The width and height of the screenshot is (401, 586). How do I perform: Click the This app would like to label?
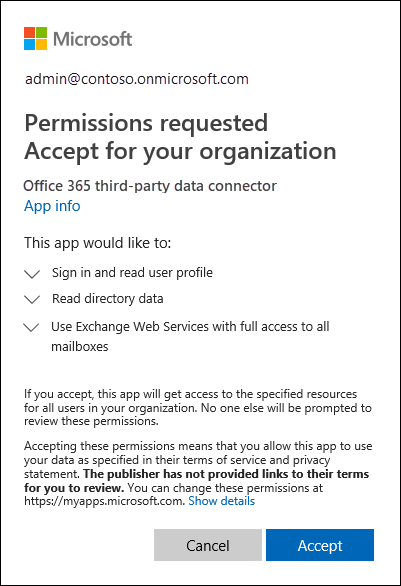[x=98, y=243]
